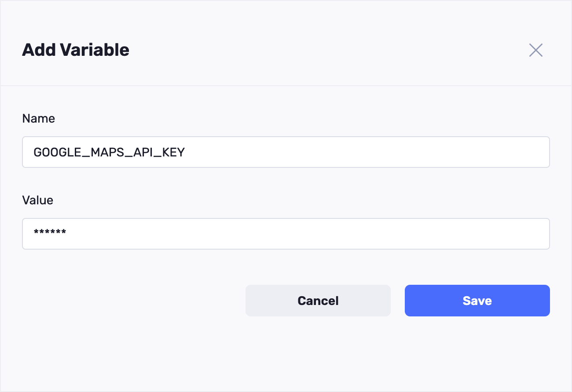
Task: Place cursor in the hidden value box
Action: click(x=286, y=234)
